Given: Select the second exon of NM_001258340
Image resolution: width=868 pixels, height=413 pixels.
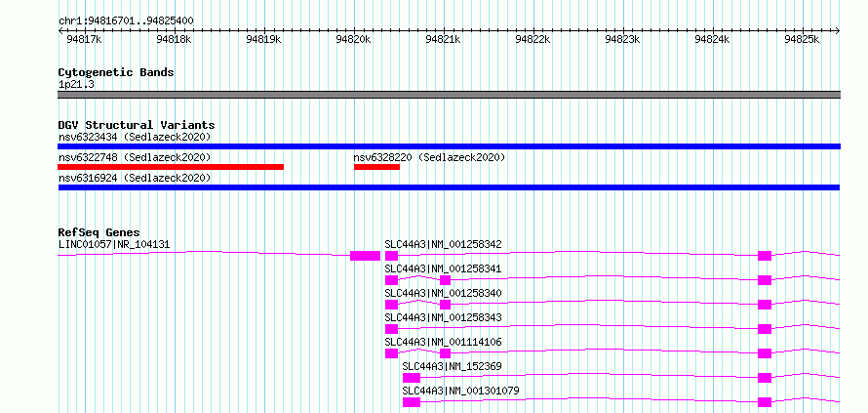Looking at the screenshot, I should point(445,305).
